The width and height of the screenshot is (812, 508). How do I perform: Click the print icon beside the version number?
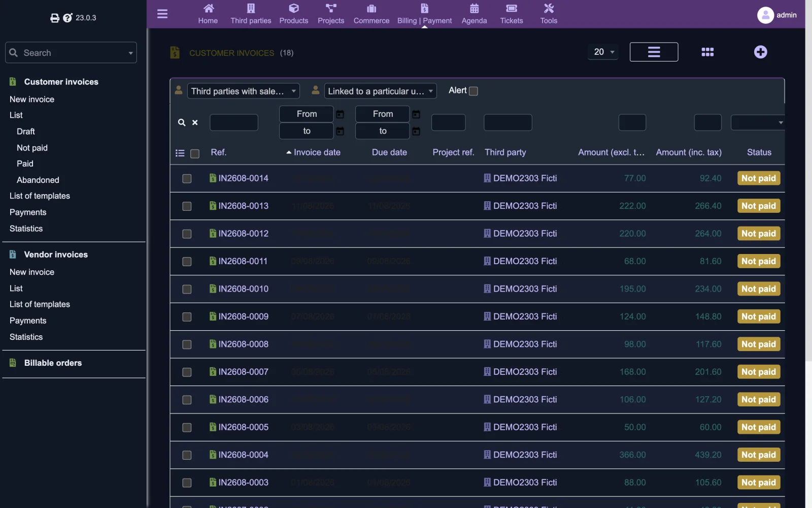click(55, 18)
